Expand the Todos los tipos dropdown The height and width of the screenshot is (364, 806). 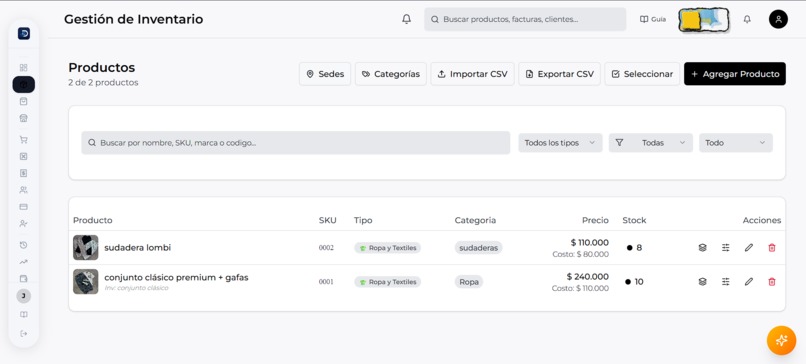point(560,143)
